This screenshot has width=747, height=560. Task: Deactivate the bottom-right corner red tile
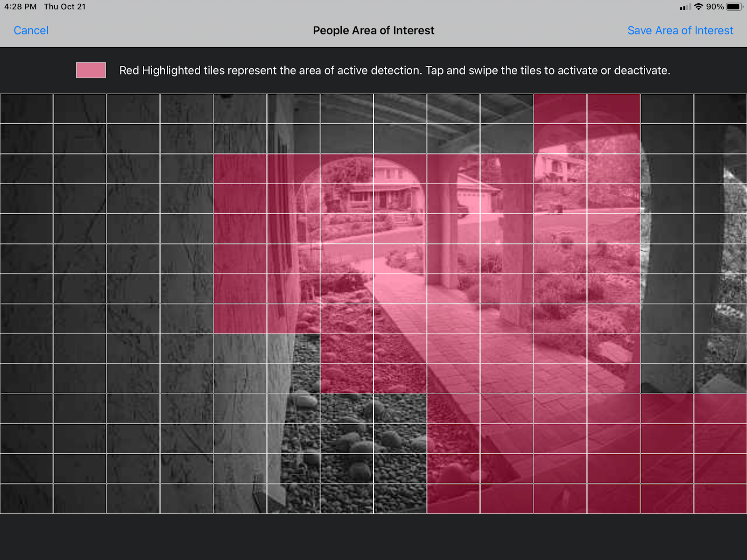coord(720,499)
